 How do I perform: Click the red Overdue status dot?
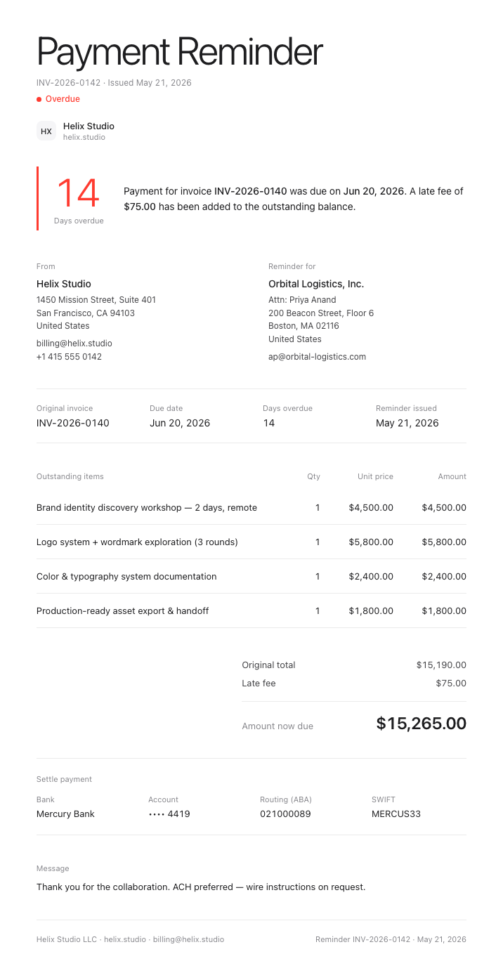coord(39,99)
